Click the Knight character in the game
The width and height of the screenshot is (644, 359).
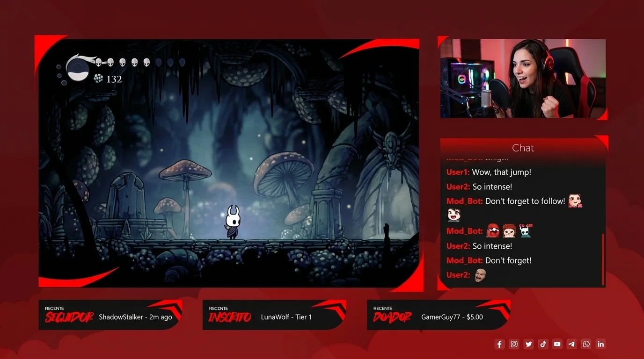[233, 223]
